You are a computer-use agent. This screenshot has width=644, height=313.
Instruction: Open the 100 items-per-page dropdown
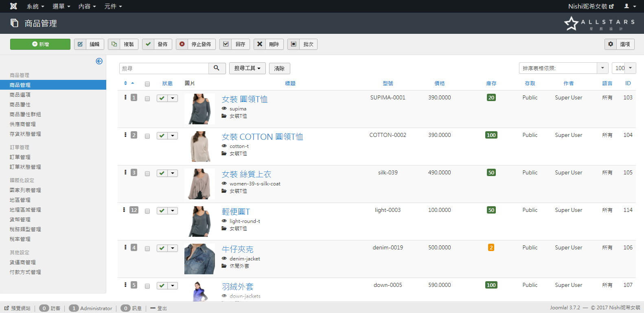click(x=624, y=68)
